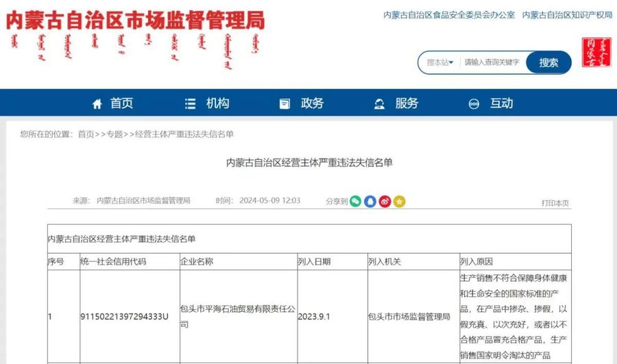This screenshot has height=364, width=617.
Task: Click the 打印本页 print link
Action: point(555,203)
